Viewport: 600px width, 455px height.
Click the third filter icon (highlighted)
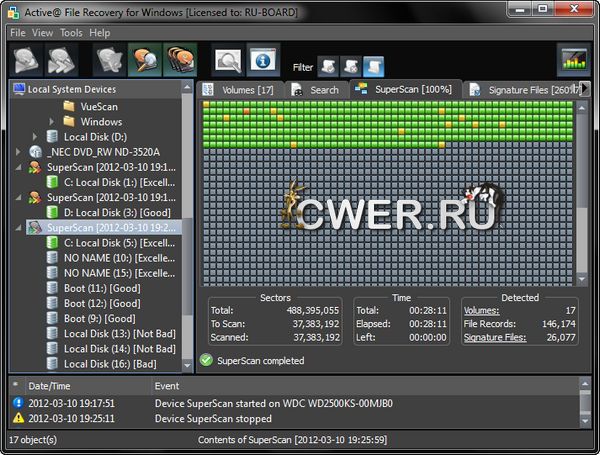372,67
